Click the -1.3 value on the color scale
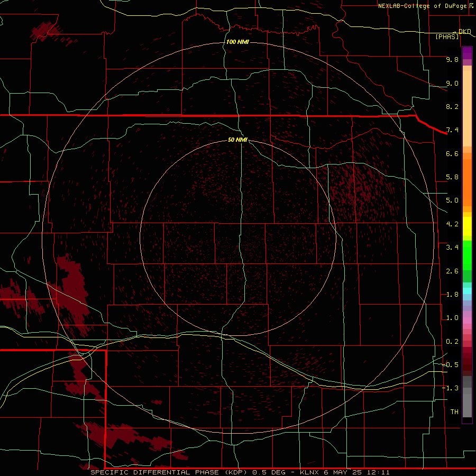This screenshot has height=476, width=476. point(451,388)
